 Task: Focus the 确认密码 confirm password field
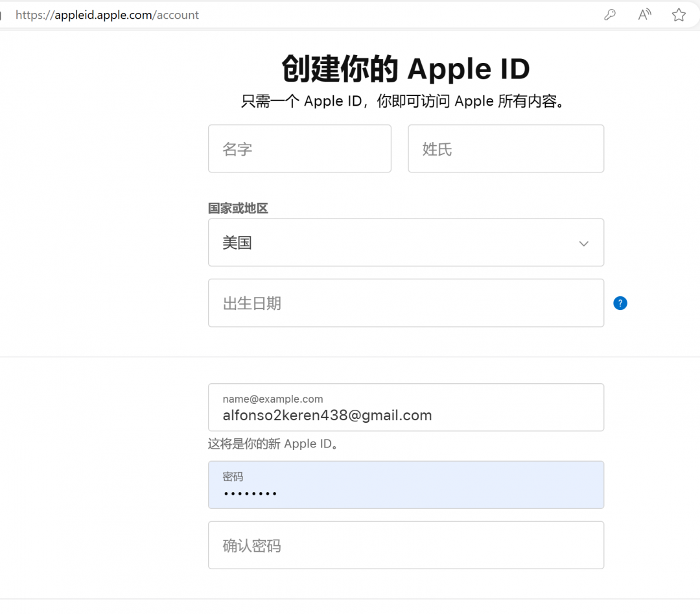406,545
